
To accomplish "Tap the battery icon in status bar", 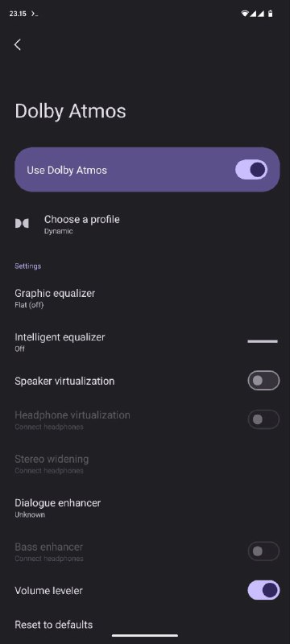I will pos(270,14).
